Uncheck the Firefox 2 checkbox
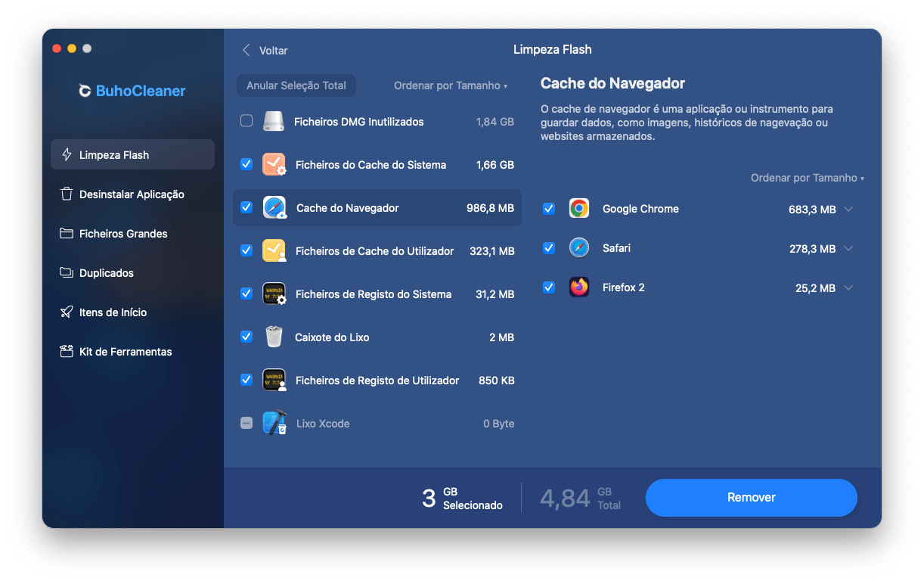Screen dimensions: 924x584 549,287
